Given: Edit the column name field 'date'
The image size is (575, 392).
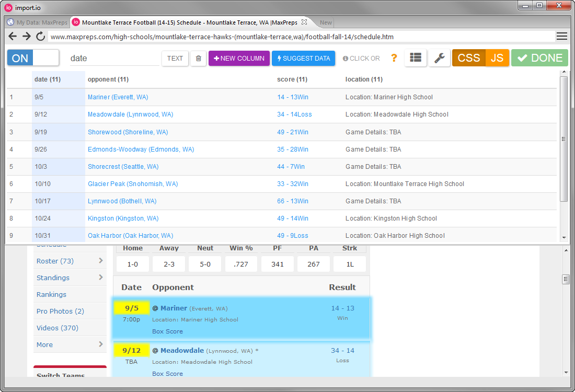Looking at the screenshot, I should pos(114,59).
